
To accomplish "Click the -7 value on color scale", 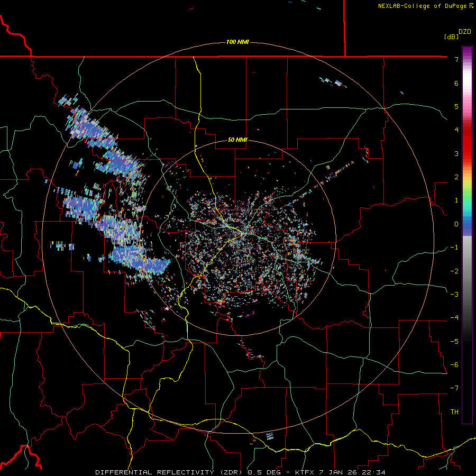I will 454,388.
